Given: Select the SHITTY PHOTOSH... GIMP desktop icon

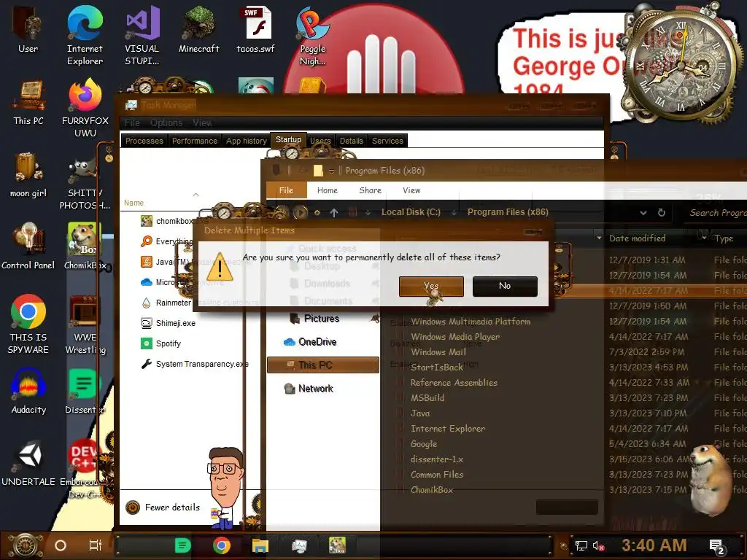Looking at the screenshot, I should click(85, 186).
